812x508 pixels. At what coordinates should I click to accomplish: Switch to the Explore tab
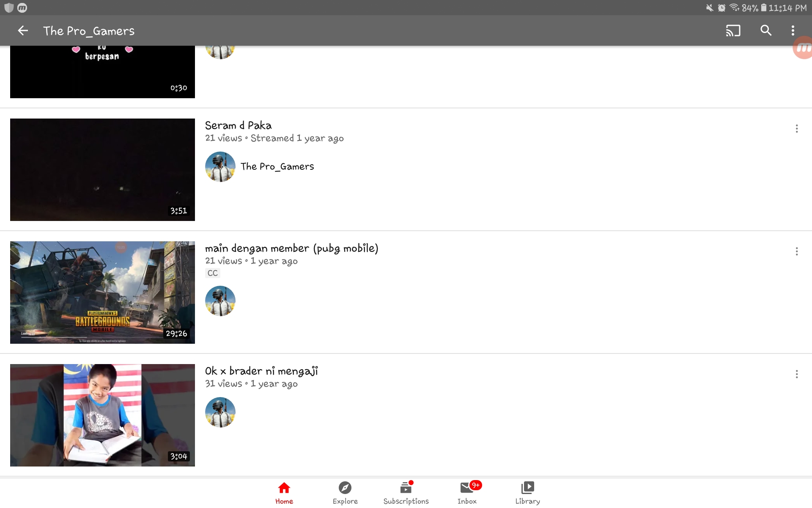pyautogui.click(x=345, y=493)
